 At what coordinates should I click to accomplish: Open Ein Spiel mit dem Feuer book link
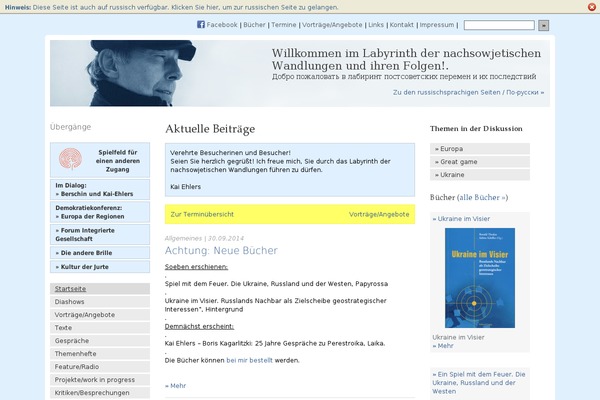479,383
